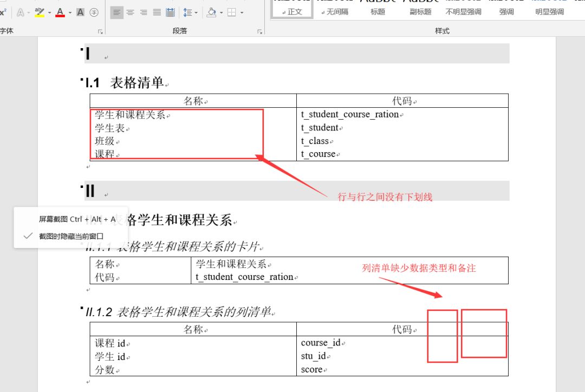585x392 pixels.
Task: Click the stu_id cell
Action: tap(314, 356)
